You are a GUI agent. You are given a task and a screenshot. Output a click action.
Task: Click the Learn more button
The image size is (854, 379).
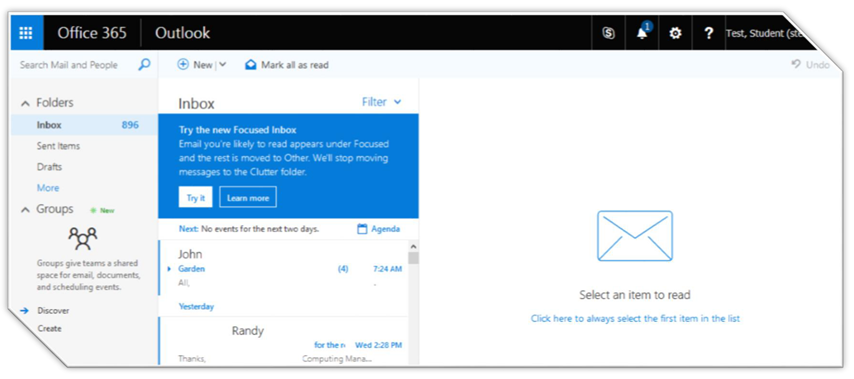tap(248, 197)
